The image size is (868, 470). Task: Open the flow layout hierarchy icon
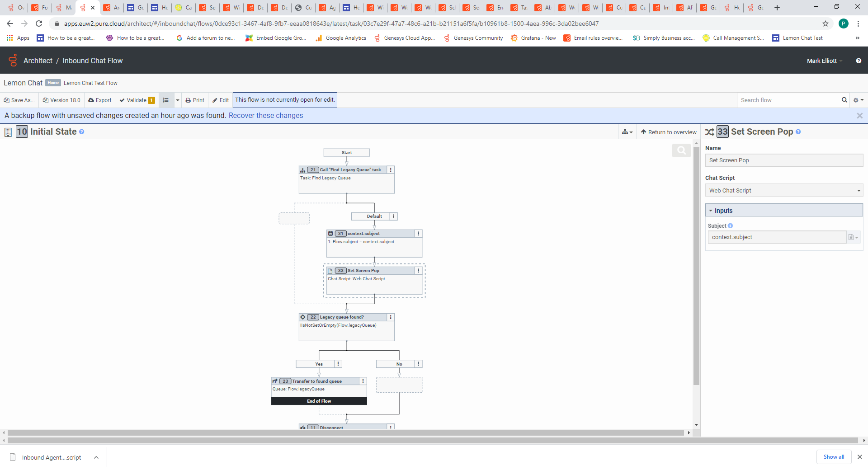627,132
